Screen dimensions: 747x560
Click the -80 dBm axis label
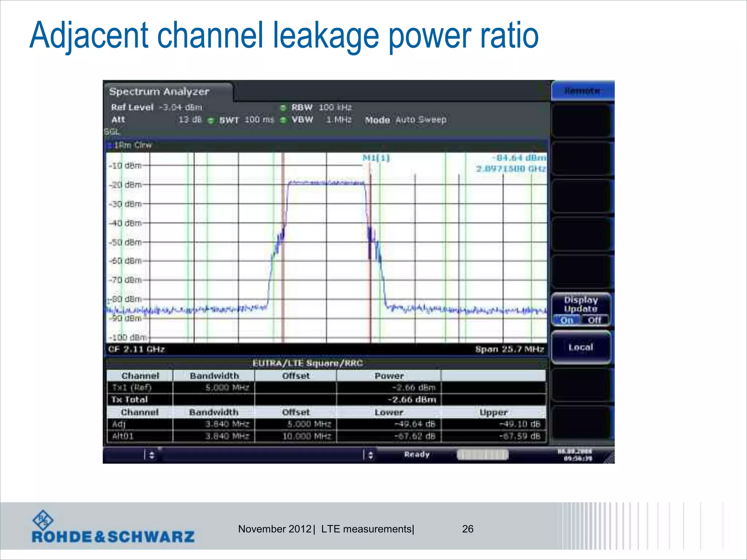point(125,299)
